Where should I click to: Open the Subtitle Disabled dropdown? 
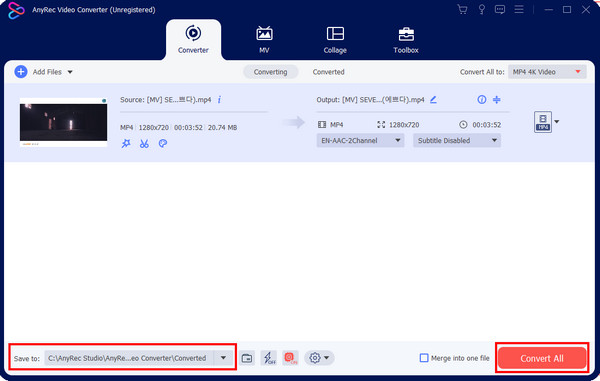click(457, 140)
